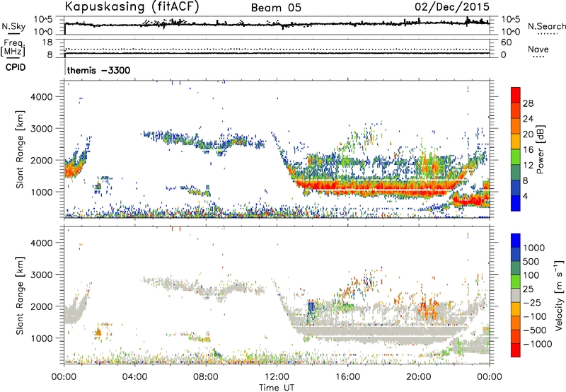
Task: Click the "16" label on the power colorbar
Action: (x=528, y=150)
